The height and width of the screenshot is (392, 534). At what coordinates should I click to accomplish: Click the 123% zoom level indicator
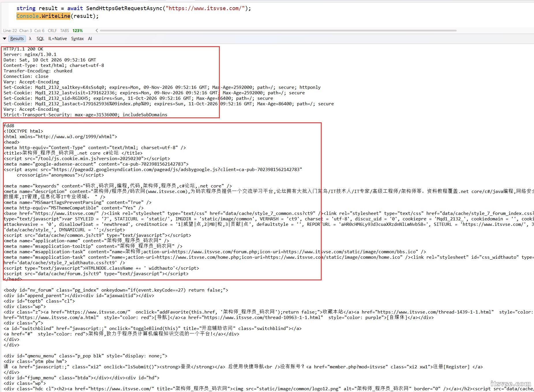click(78, 31)
